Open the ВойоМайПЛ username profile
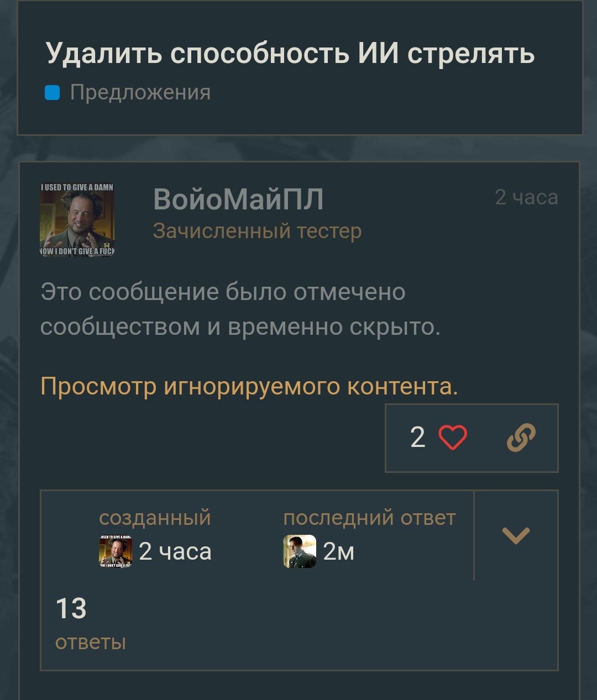This screenshot has height=700, width=597. [238, 199]
